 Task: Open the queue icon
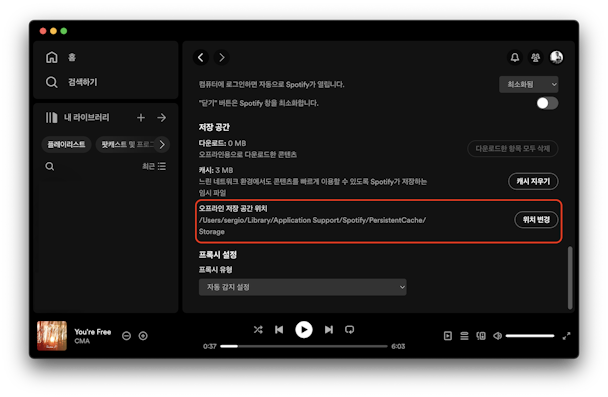pos(464,336)
